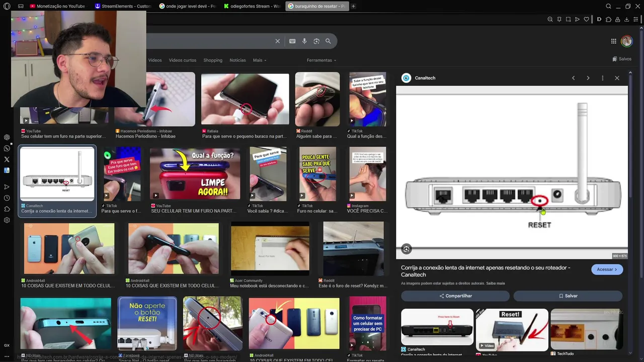The image size is (644, 362).
Task: Open the Google apps grid
Action: (x=614, y=41)
